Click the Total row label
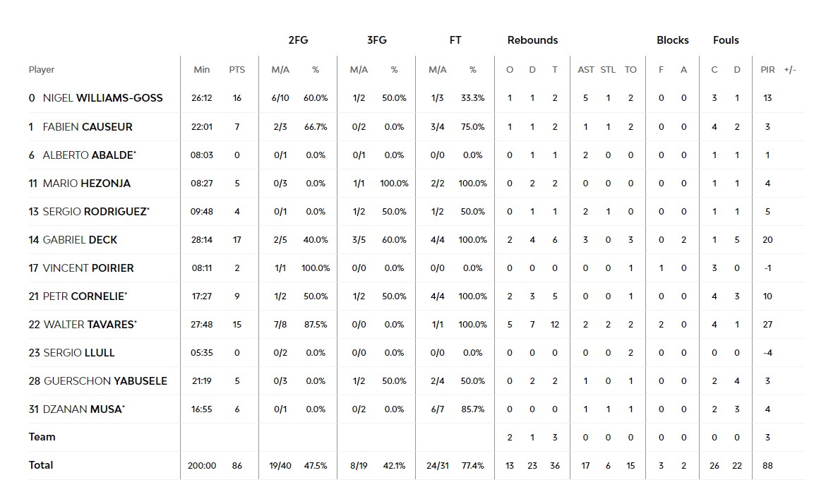 [x=41, y=465]
